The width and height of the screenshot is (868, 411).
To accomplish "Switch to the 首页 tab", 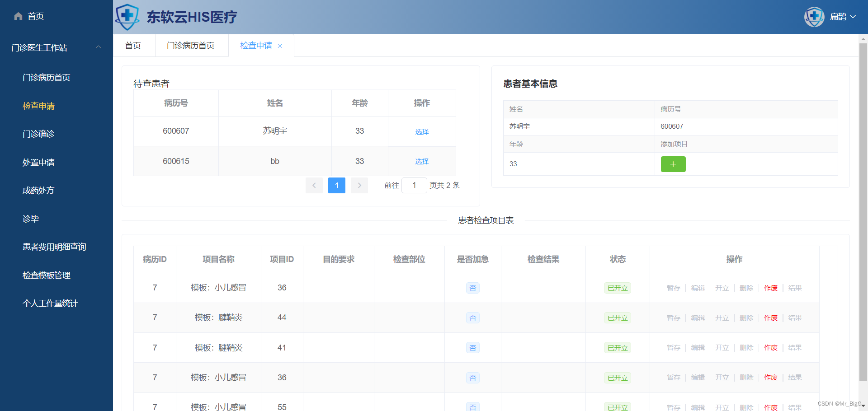I will (x=133, y=46).
